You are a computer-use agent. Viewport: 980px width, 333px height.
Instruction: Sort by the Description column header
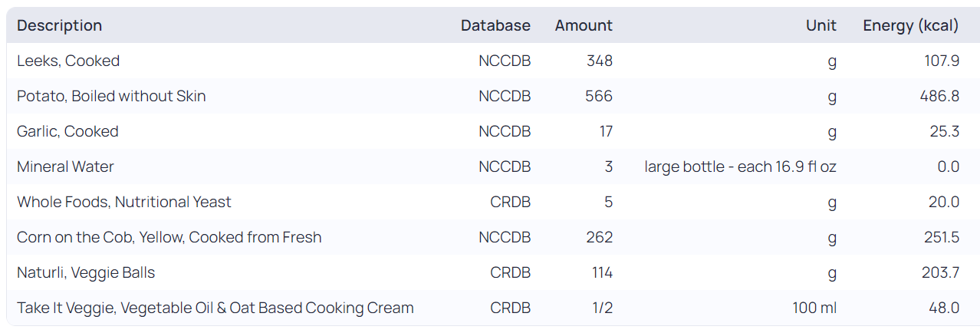[x=60, y=25]
